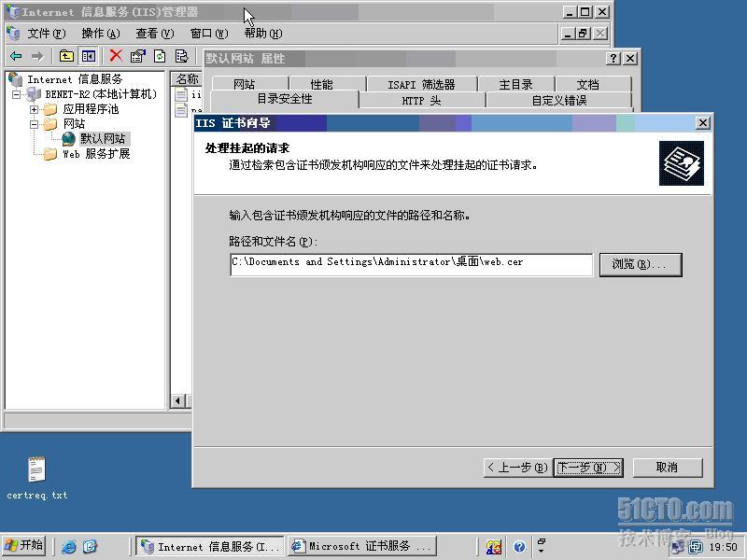Open the 查看(V) menu
Image resolution: width=747 pixels, height=560 pixels.
click(155, 34)
